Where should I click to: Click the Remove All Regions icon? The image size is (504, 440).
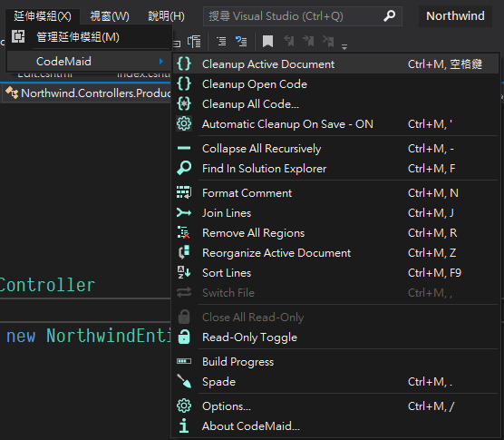click(184, 232)
